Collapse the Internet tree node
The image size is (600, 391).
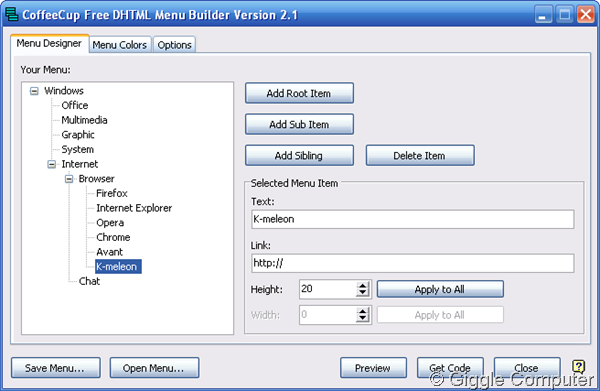tap(52, 165)
